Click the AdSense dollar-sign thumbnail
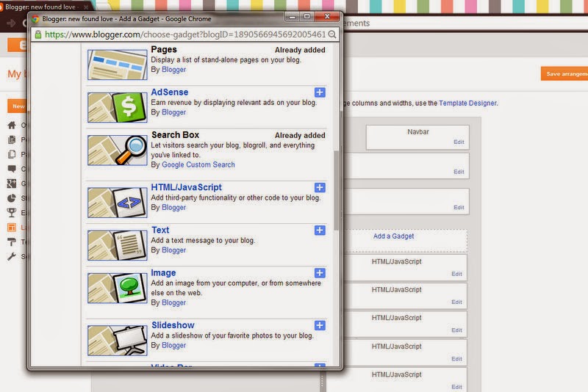The width and height of the screenshot is (588, 392). [x=118, y=107]
